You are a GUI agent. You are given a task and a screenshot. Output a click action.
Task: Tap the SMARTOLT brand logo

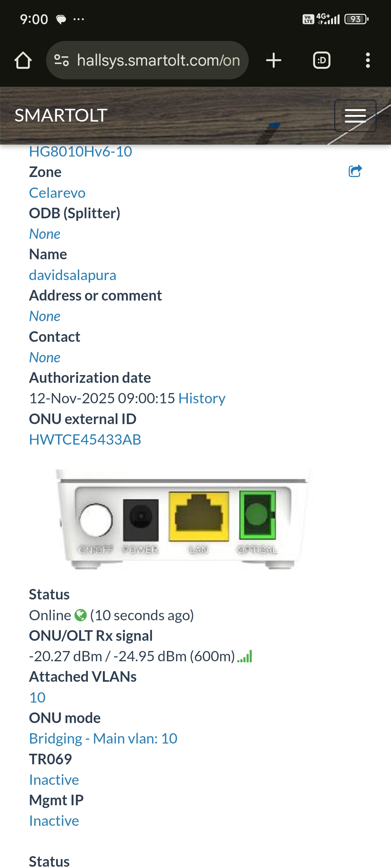tap(61, 115)
